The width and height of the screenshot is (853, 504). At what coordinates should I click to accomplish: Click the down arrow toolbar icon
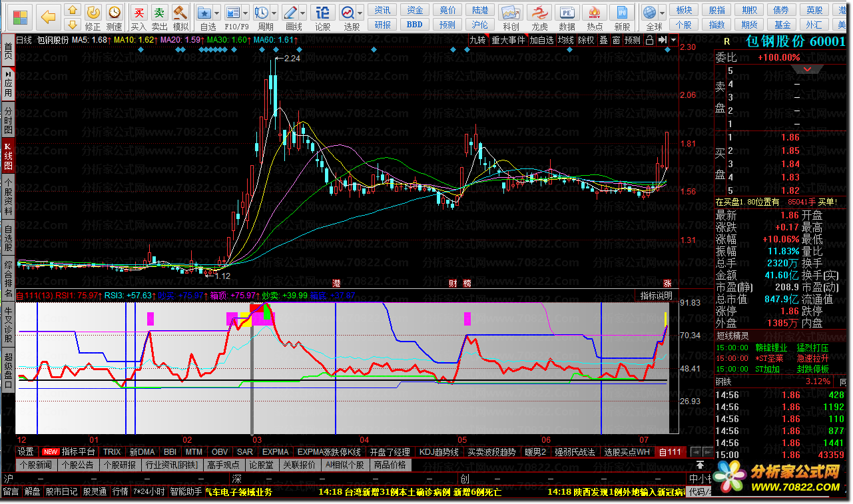pyautogui.click(x=73, y=25)
